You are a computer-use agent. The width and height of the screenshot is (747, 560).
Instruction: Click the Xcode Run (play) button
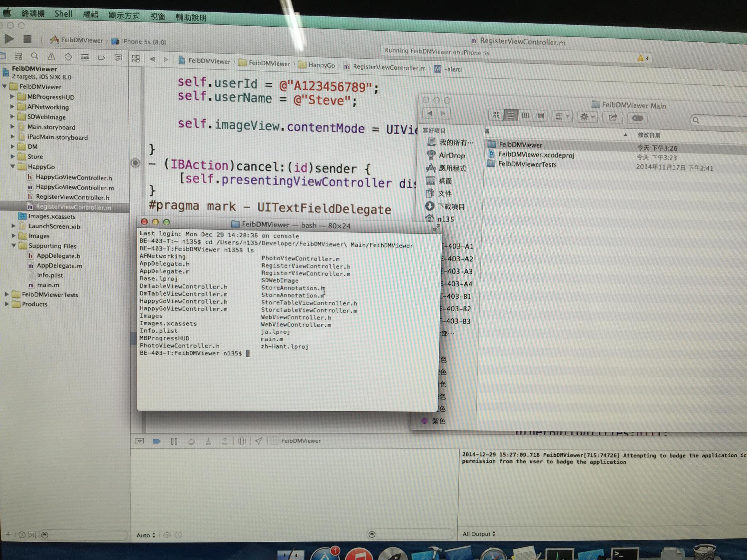pyautogui.click(x=9, y=39)
